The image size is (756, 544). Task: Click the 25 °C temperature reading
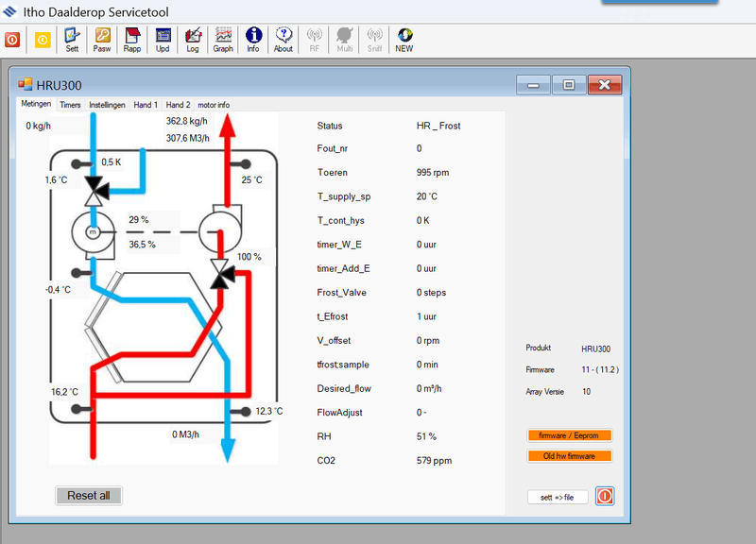click(x=251, y=180)
